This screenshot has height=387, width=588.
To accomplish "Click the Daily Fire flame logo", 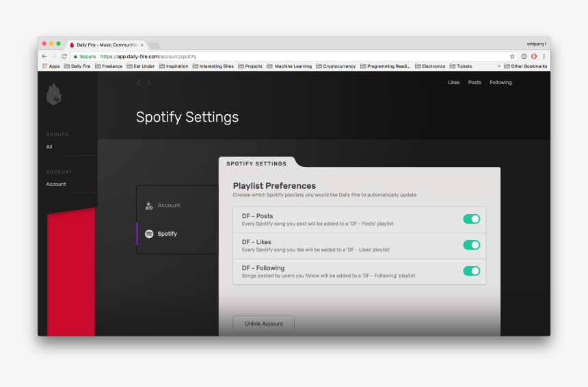I will (x=53, y=94).
